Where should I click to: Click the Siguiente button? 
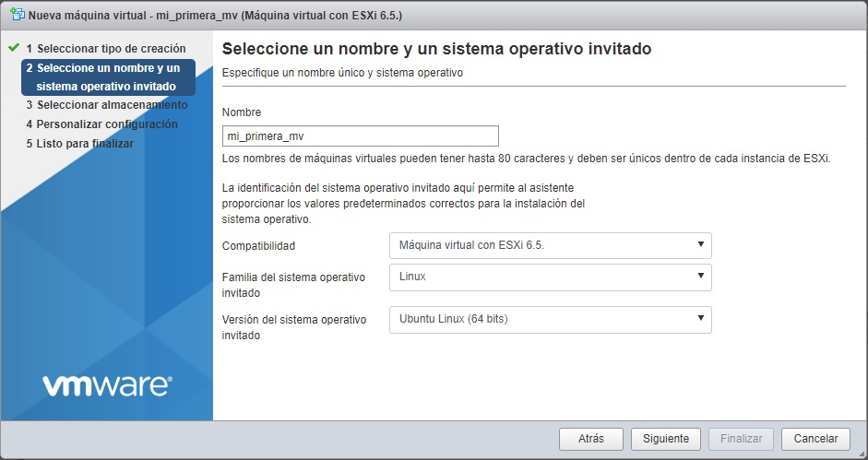665,439
